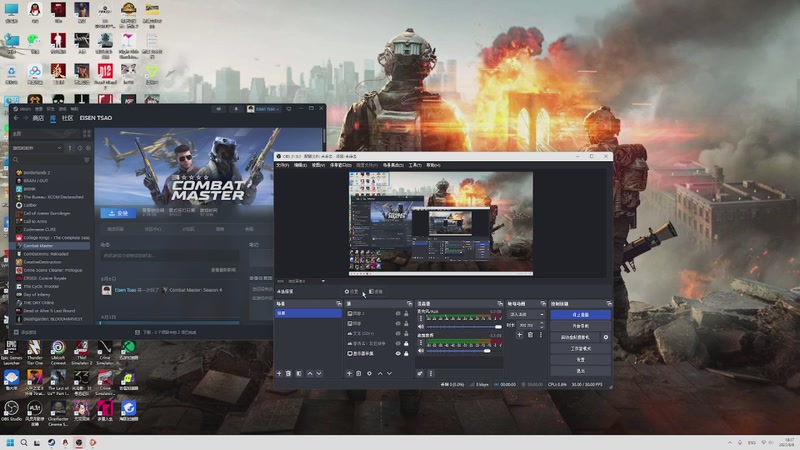Viewport: 800px width, 450px height.
Task: Open Steam announcements megaphone icon
Action: [x=218, y=109]
